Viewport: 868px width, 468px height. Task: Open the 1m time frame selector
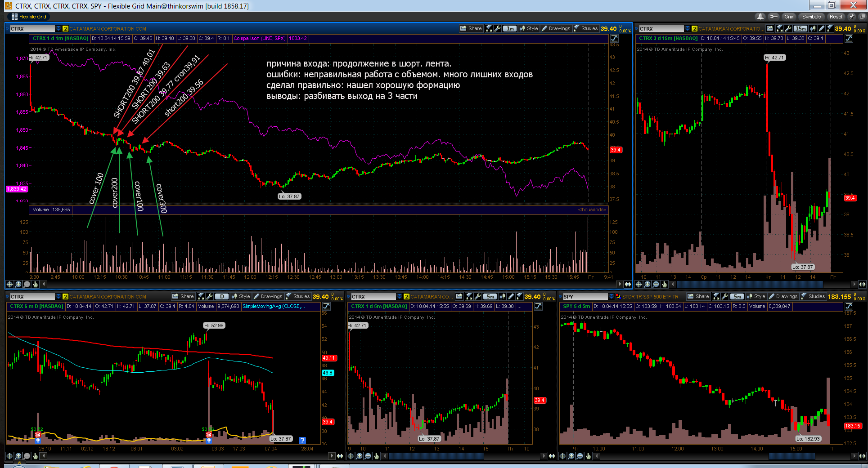click(x=510, y=28)
